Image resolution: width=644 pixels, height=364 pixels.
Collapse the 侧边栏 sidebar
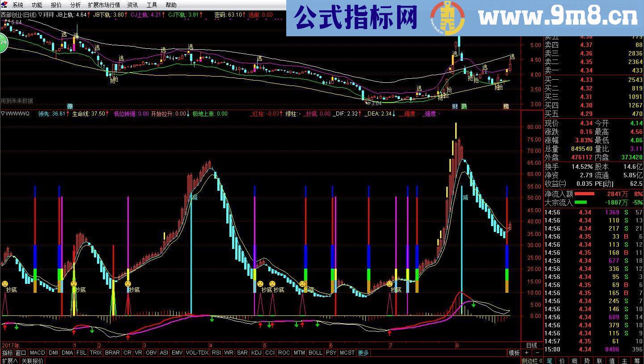532,360
